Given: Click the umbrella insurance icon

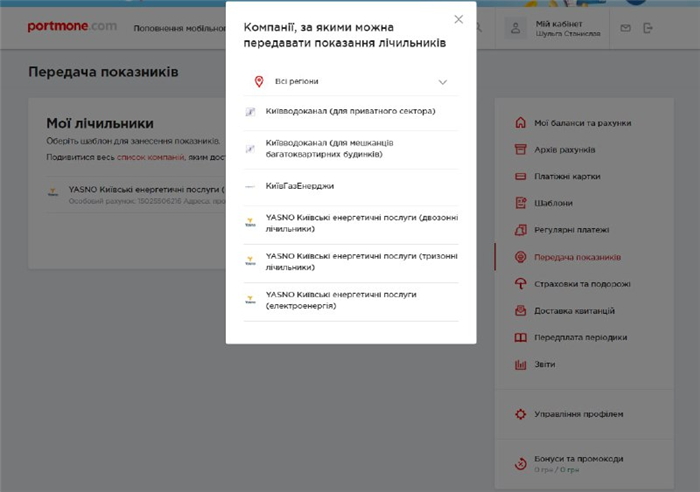Looking at the screenshot, I should coord(521,284).
